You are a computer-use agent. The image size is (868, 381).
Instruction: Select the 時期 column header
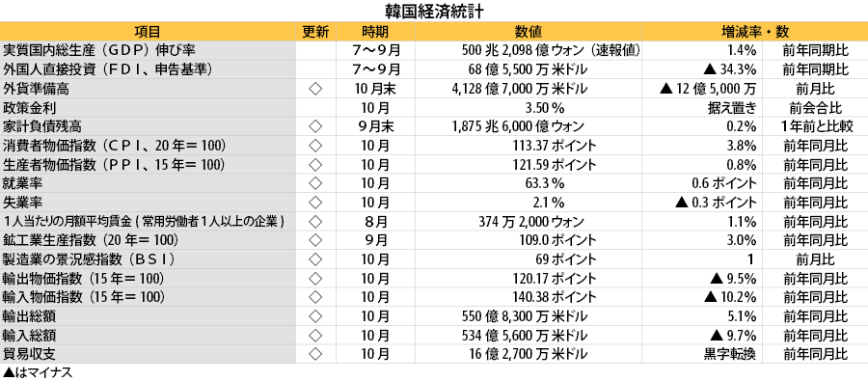click(375, 32)
